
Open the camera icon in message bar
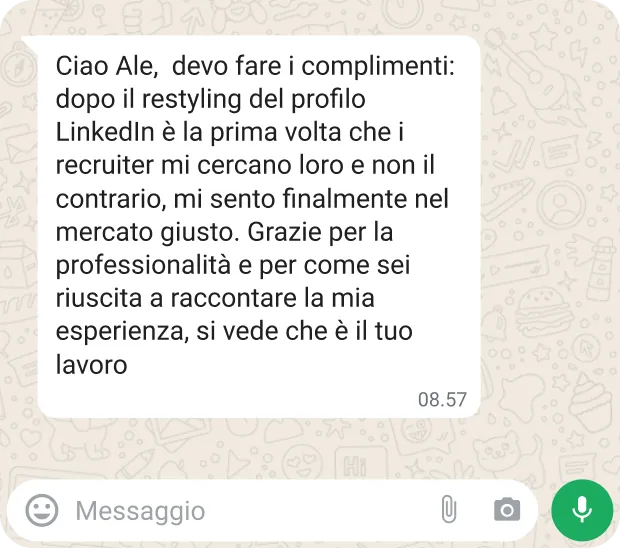[x=507, y=510]
